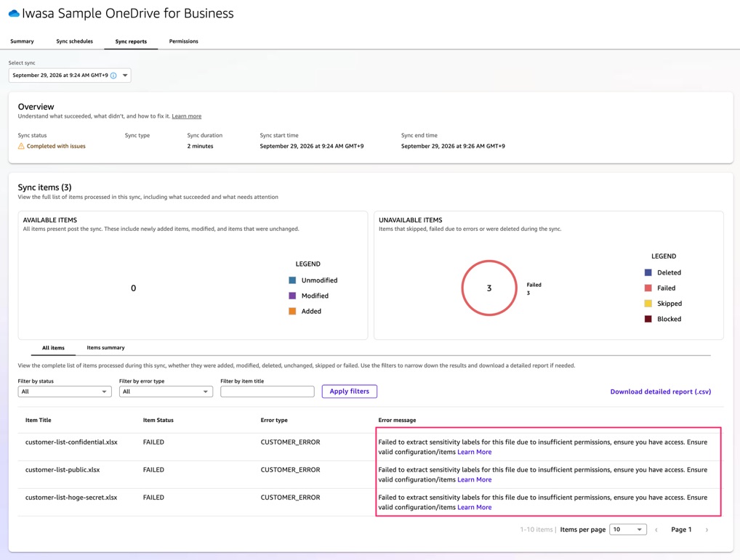Click the Error type column header
740x560 pixels.
(274, 421)
